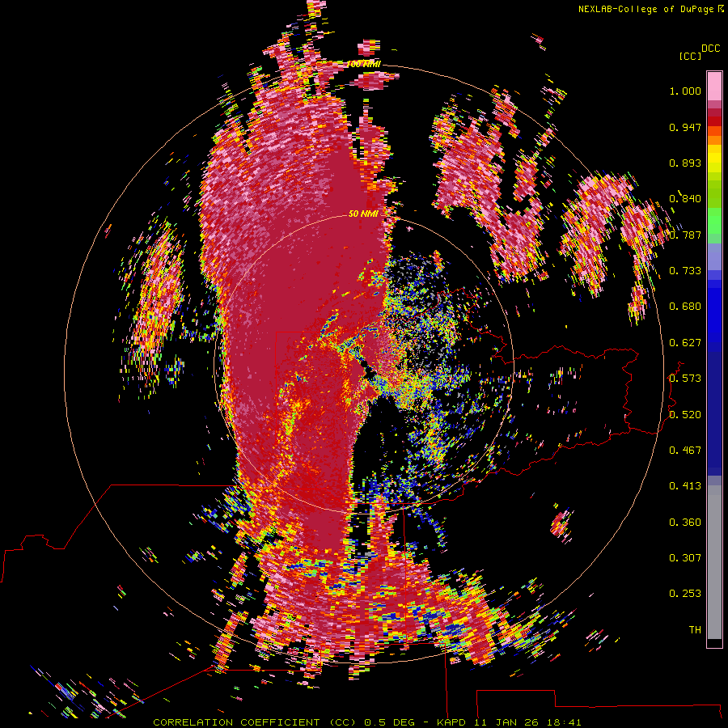Image resolution: width=728 pixels, height=728 pixels.
Task: Select the 0.360 legend value
Action: coord(685,523)
